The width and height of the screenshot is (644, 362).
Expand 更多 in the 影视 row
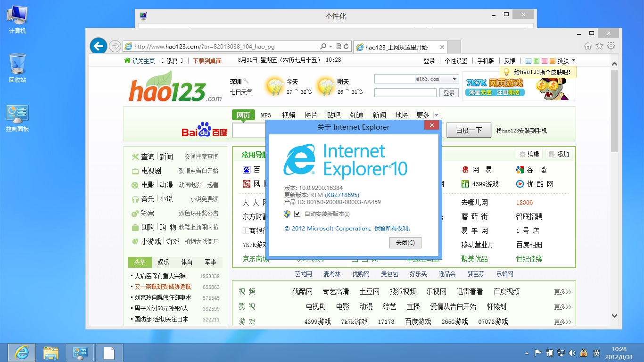tap(562, 307)
